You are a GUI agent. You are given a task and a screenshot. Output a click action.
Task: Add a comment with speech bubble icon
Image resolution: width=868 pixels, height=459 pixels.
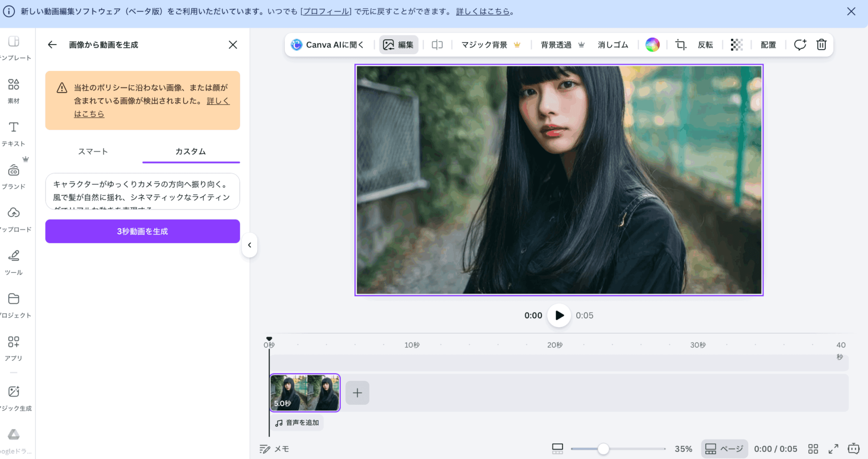point(800,45)
